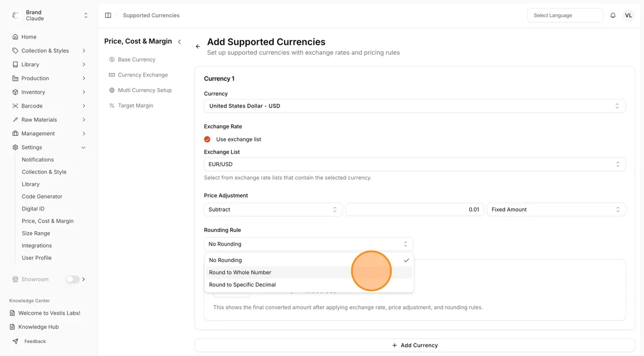Open the Currency dropdown showing USD
The image size is (644, 356).
coord(415,106)
